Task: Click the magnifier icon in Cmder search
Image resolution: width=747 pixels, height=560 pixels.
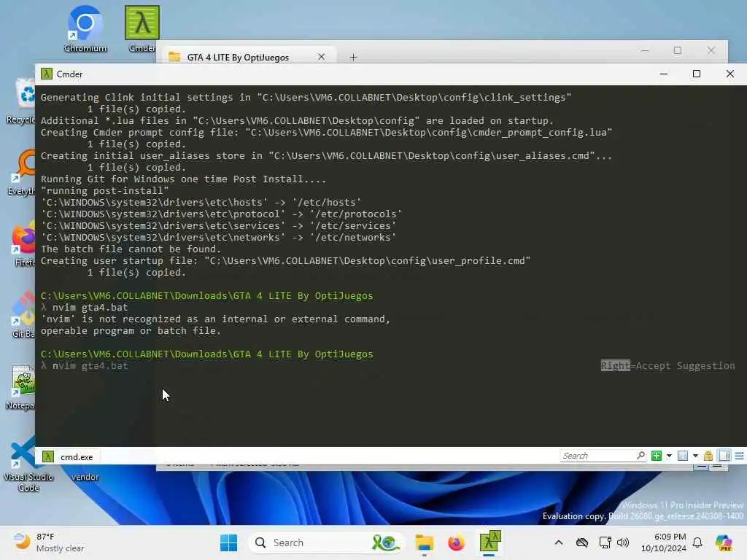Action: 640,455
